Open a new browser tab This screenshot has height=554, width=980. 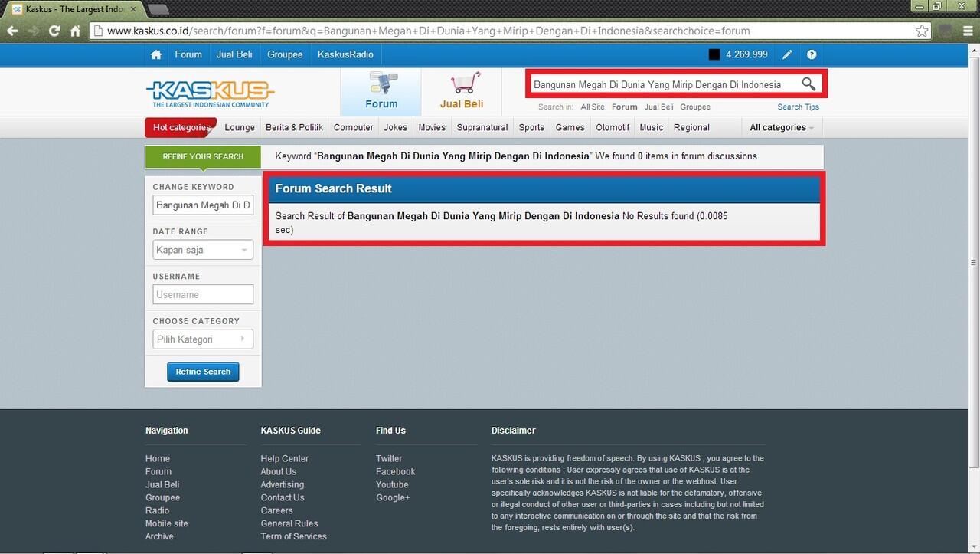[x=158, y=9]
